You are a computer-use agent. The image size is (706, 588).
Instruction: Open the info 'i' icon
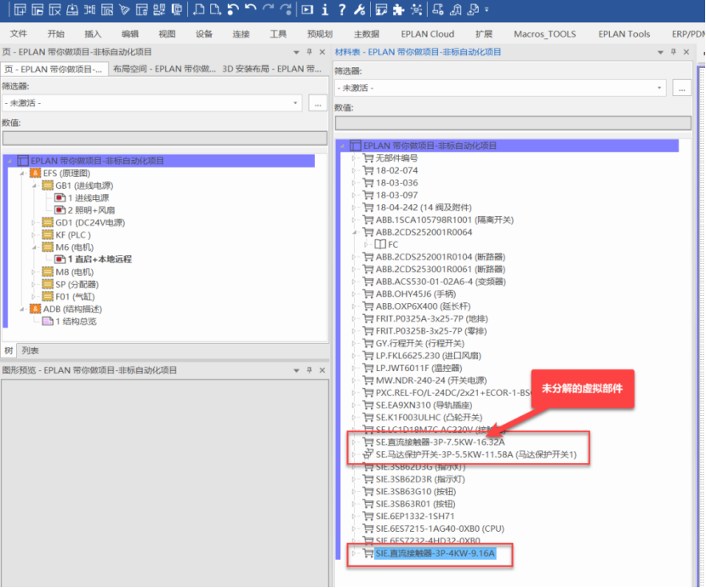pos(325,9)
